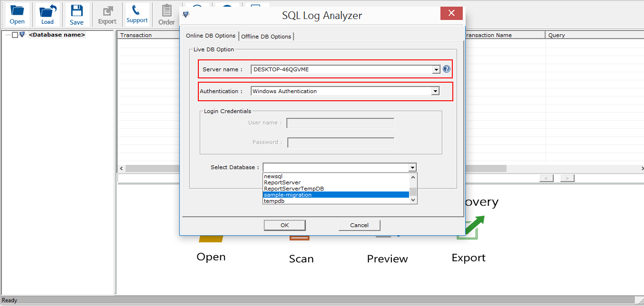Screen dimensions: 644x306
Task: Click the Cancel button
Action: [359, 225]
